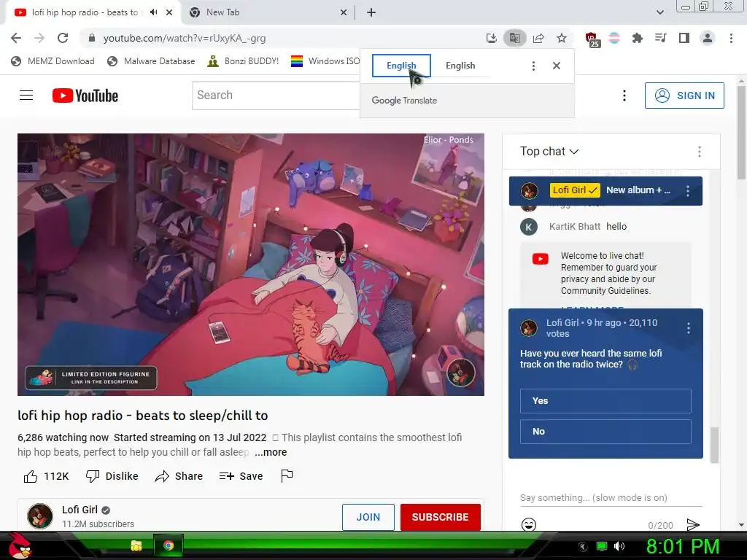Click Share under the video

click(179, 476)
